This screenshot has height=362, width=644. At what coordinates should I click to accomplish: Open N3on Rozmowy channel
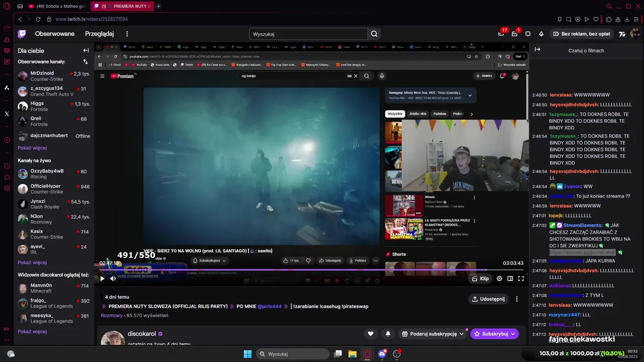(x=54, y=219)
